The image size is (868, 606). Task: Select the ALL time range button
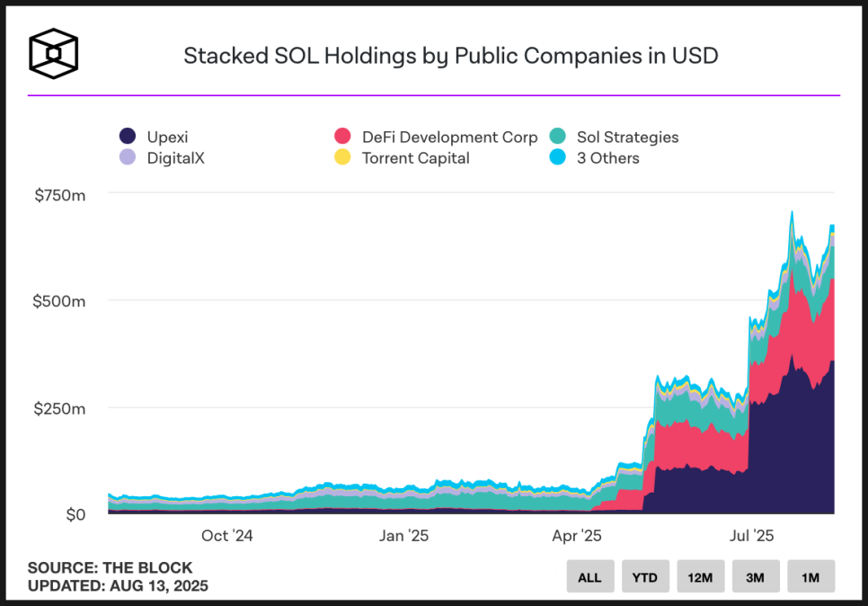click(590, 576)
